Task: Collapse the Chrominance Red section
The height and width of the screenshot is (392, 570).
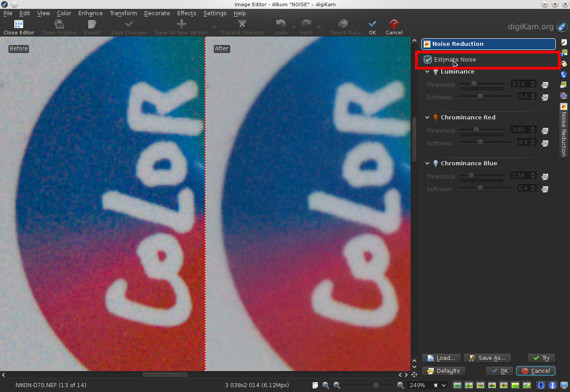Action: tap(427, 117)
